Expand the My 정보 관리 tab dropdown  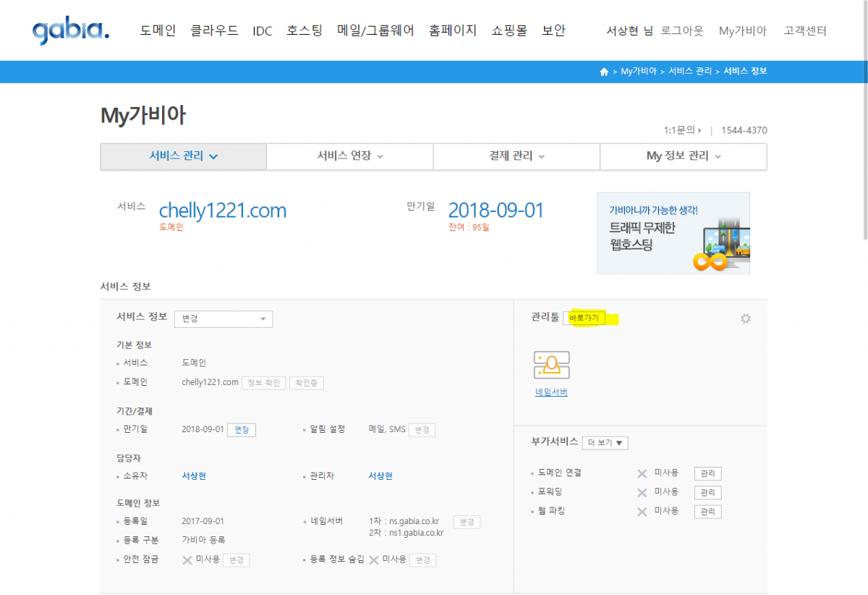tap(684, 156)
